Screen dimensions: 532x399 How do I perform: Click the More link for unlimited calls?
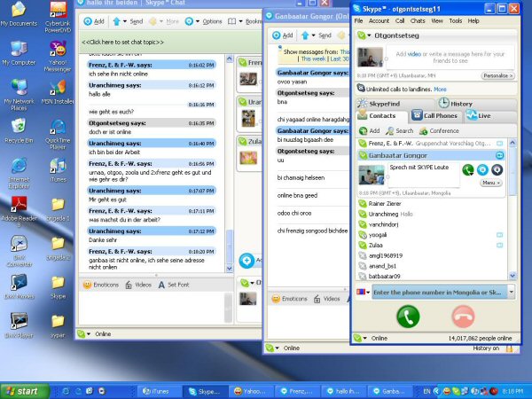point(440,90)
